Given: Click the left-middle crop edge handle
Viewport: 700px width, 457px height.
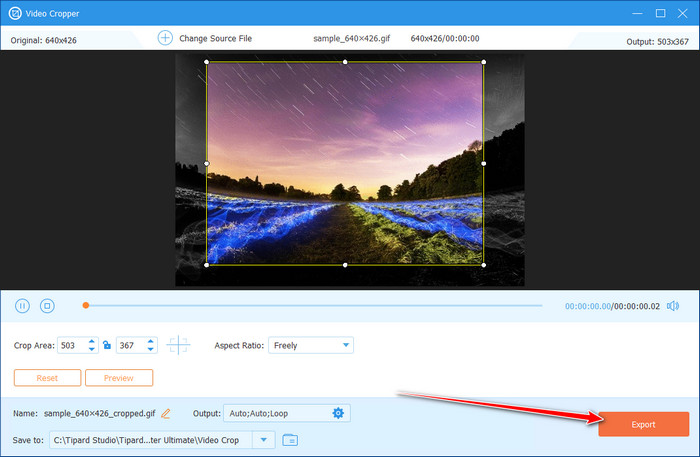Looking at the screenshot, I should pos(207,164).
